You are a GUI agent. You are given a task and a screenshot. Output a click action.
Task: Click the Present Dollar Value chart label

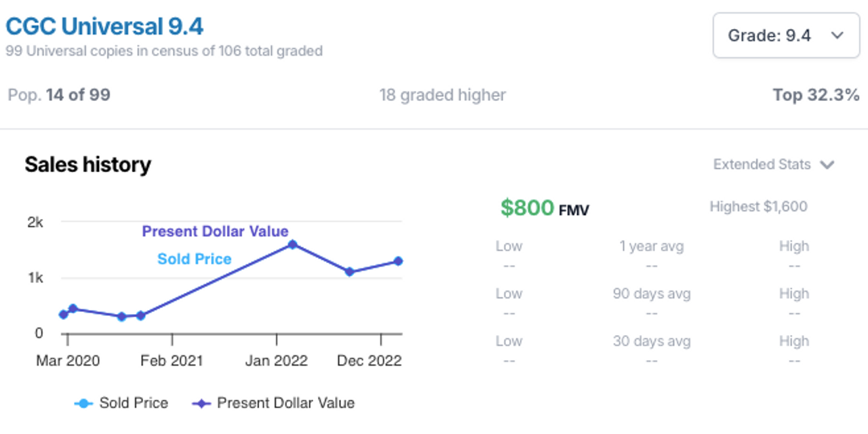click(x=215, y=231)
